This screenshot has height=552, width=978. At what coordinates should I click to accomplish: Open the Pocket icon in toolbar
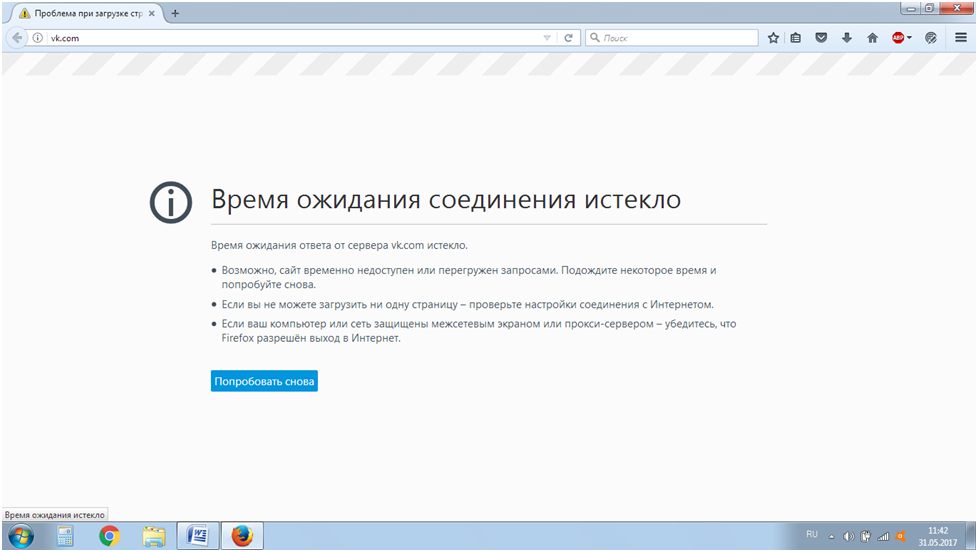click(x=821, y=38)
